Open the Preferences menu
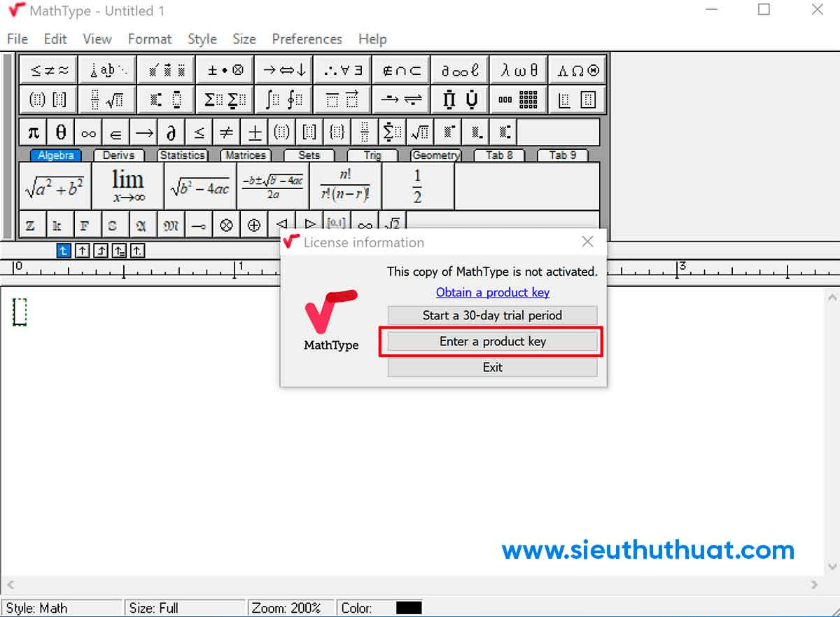 [307, 39]
